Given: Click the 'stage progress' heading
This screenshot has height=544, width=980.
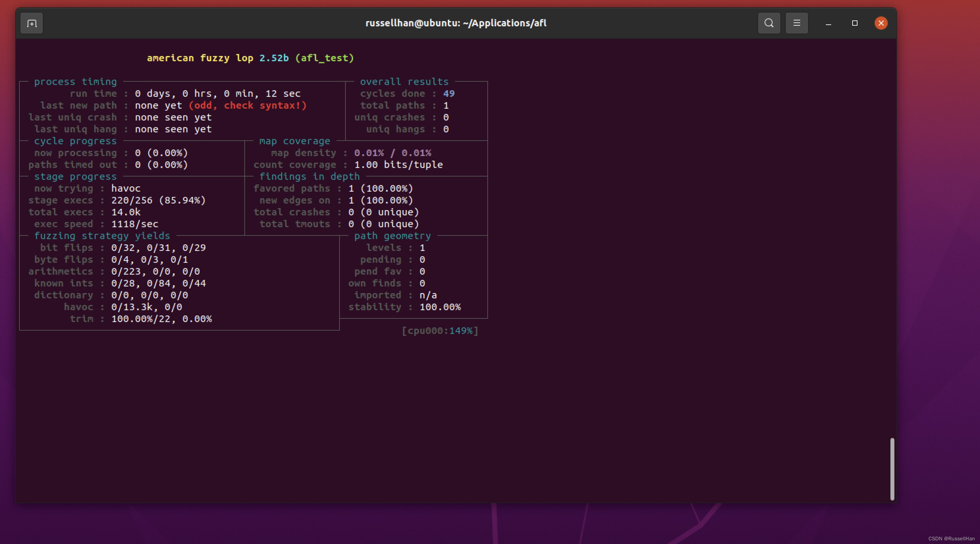Looking at the screenshot, I should point(75,177).
